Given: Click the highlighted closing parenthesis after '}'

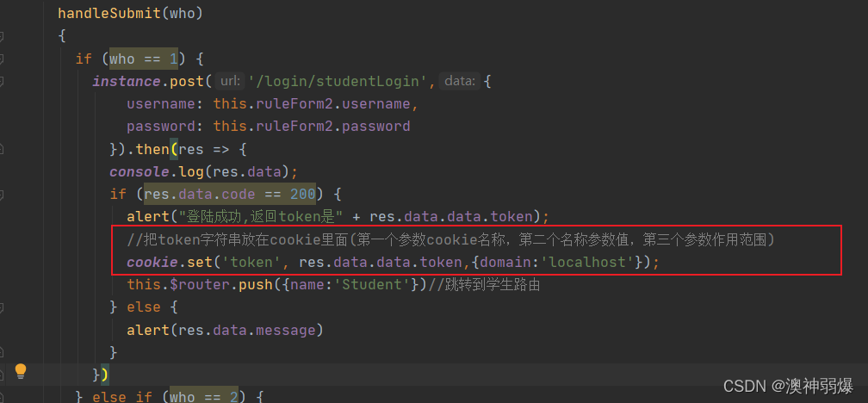Looking at the screenshot, I should 105,375.
